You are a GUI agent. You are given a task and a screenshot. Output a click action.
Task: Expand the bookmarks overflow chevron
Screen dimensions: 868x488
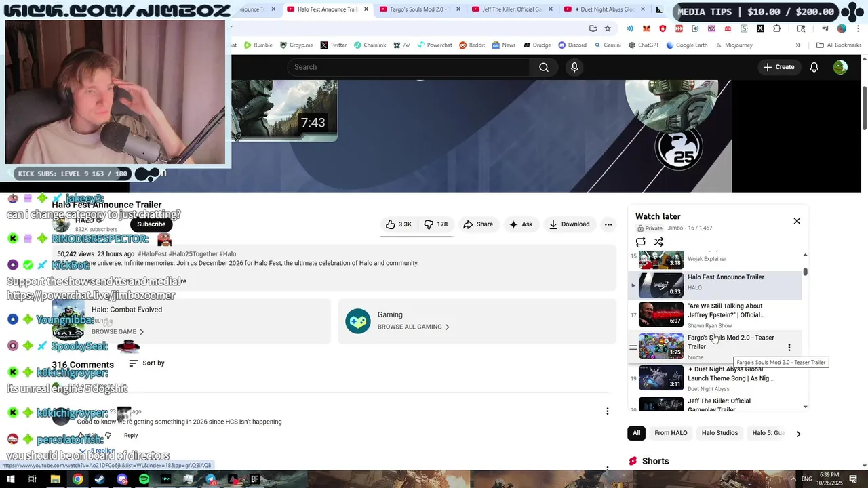(798, 45)
